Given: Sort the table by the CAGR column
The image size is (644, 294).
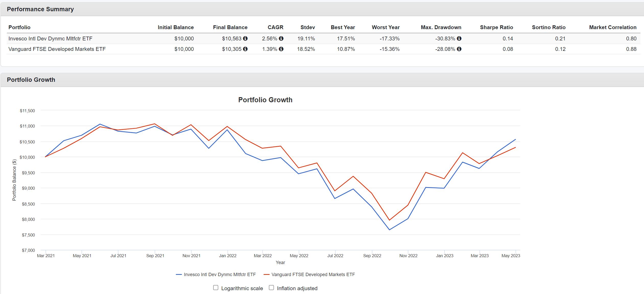Looking at the screenshot, I should click(275, 27).
